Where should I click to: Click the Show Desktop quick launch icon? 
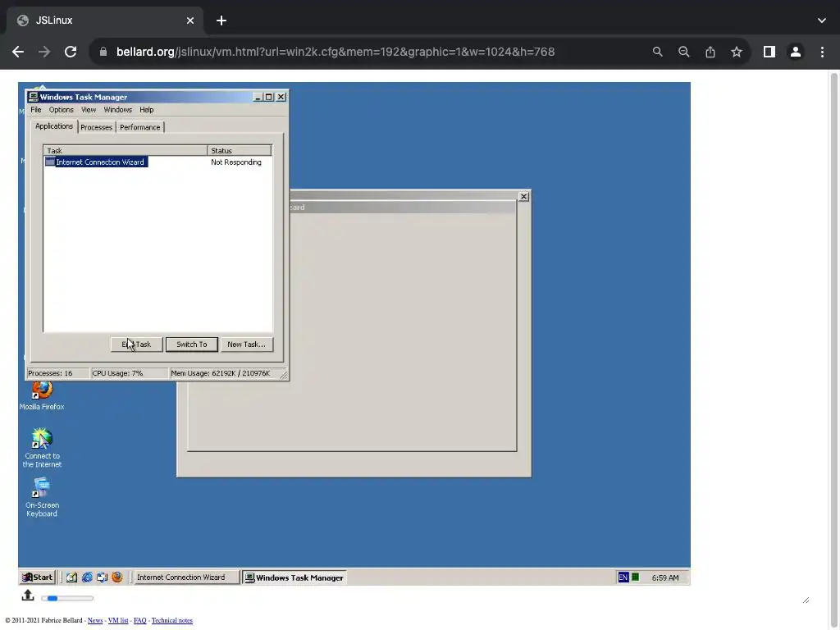[x=72, y=577]
